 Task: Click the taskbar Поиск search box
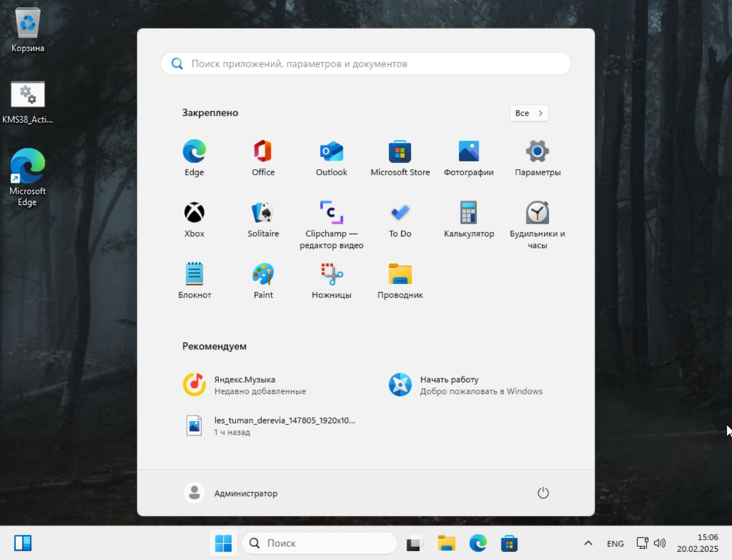point(319,543)
